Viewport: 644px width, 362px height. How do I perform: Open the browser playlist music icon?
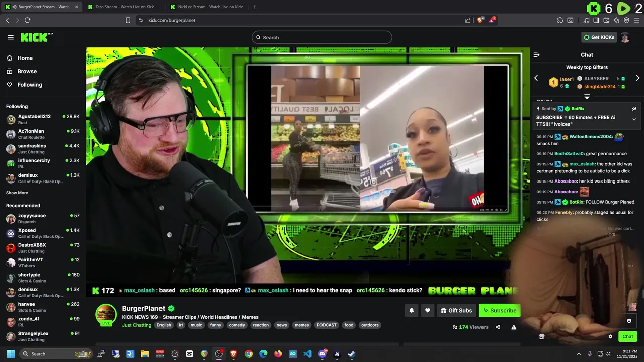click(587, 20)
